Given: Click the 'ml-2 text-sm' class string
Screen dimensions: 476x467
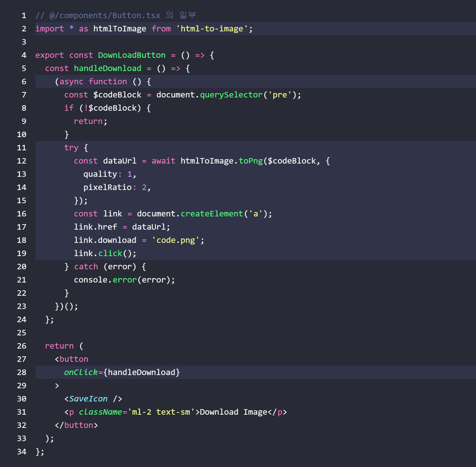Looking at the screenshot, I should [x=161, y=412].
